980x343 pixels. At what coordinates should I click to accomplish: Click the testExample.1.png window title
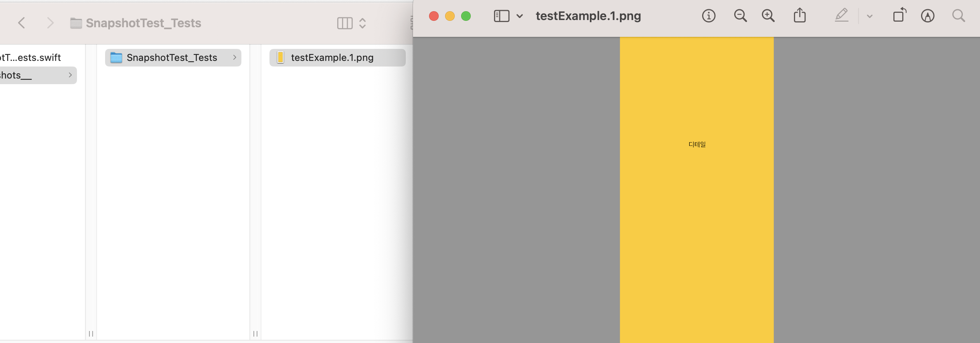[588, 16]
